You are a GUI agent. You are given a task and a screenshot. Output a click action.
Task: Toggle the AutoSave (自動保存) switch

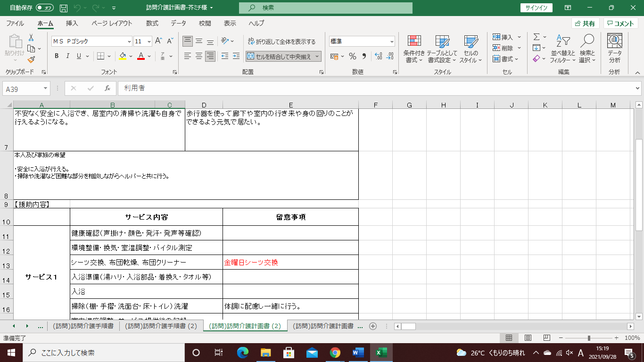click(45, 8)
